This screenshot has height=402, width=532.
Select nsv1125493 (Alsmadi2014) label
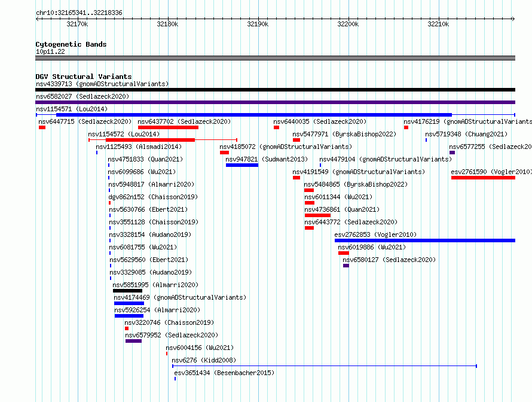point(139,147)
